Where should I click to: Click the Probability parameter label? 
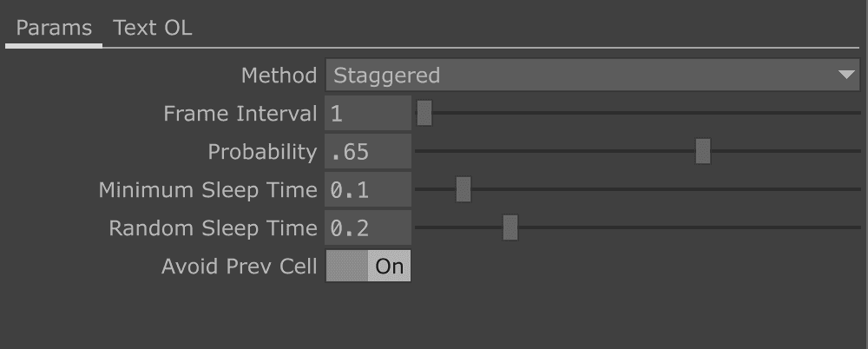[262, 152]
